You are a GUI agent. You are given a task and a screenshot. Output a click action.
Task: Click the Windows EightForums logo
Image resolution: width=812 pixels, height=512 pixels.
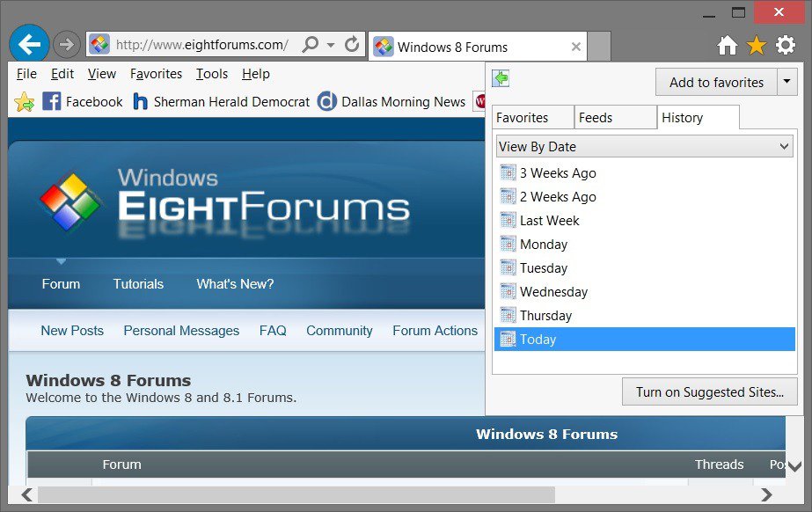coord(225,204)
